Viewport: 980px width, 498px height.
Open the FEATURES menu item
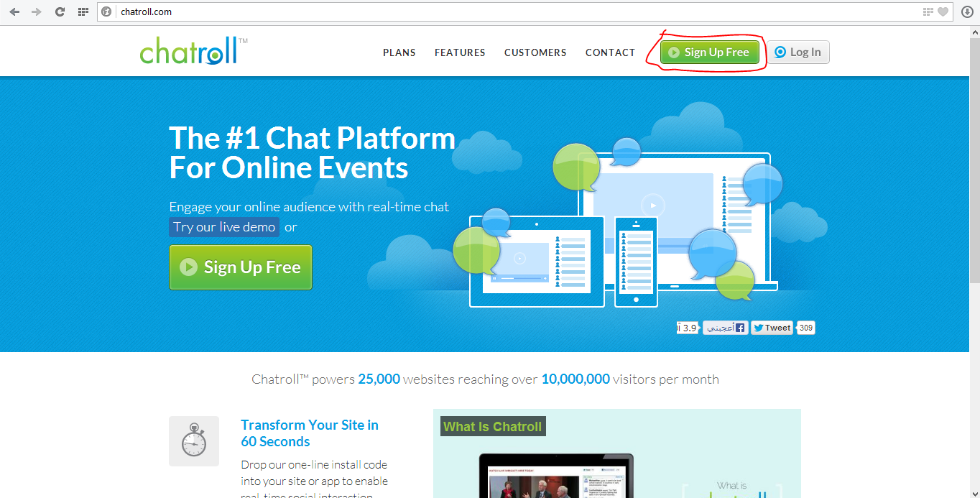[x=460, y=52]
